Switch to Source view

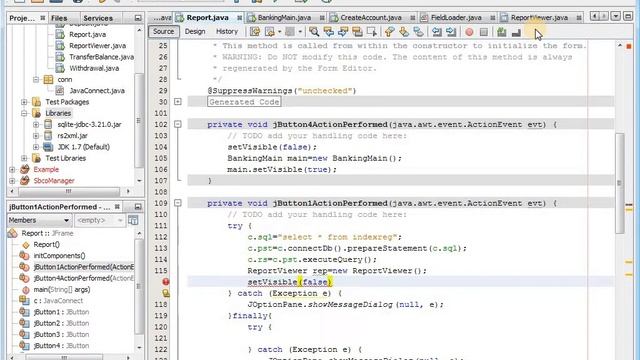(164, 31)
